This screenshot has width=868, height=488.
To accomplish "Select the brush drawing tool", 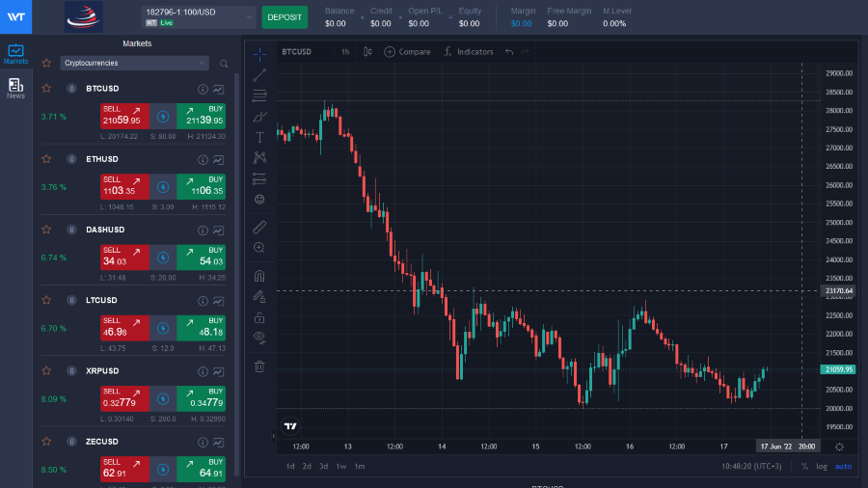I will pyautogui.click(x=259, y=116).
